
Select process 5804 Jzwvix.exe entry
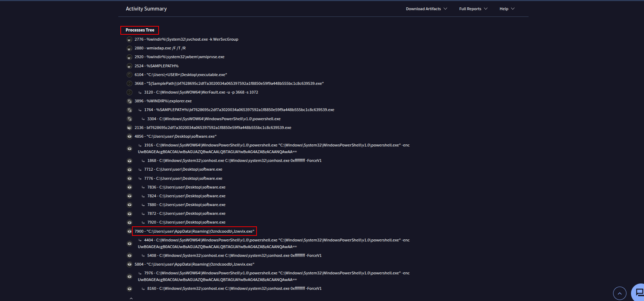(x=194, y=264)
